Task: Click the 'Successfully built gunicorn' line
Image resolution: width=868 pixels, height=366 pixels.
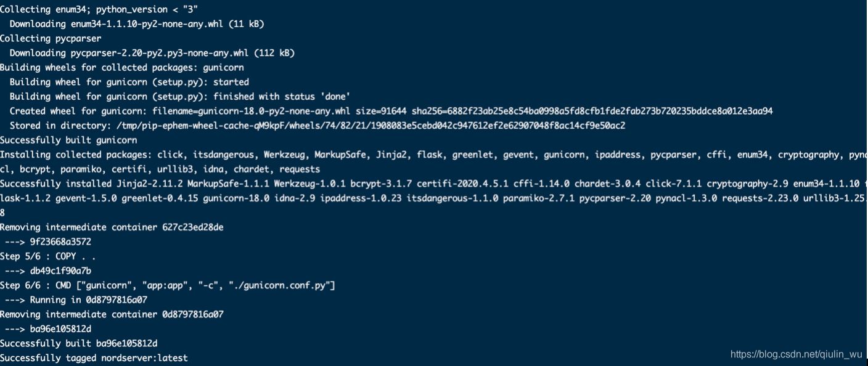Action: click(x=68, y=140)
